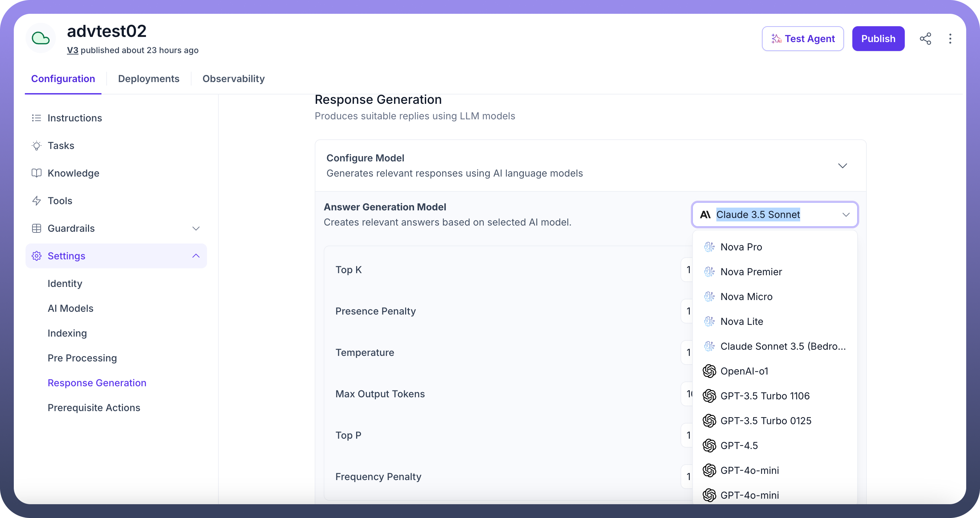Click the Guardrails grid icon
This screenshot has width=980, height=518.
coord(37,228)
